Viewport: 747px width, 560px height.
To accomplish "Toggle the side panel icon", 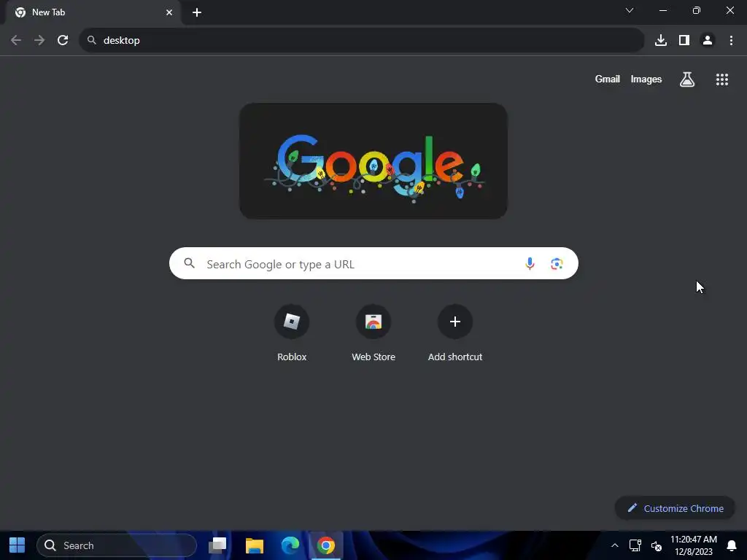I will tap(684, 41).
